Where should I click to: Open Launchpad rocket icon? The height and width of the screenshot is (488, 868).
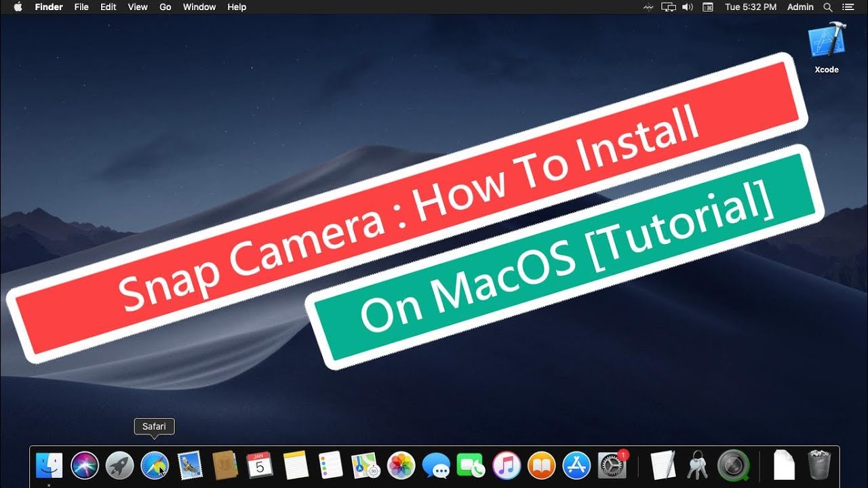point(119,466)
